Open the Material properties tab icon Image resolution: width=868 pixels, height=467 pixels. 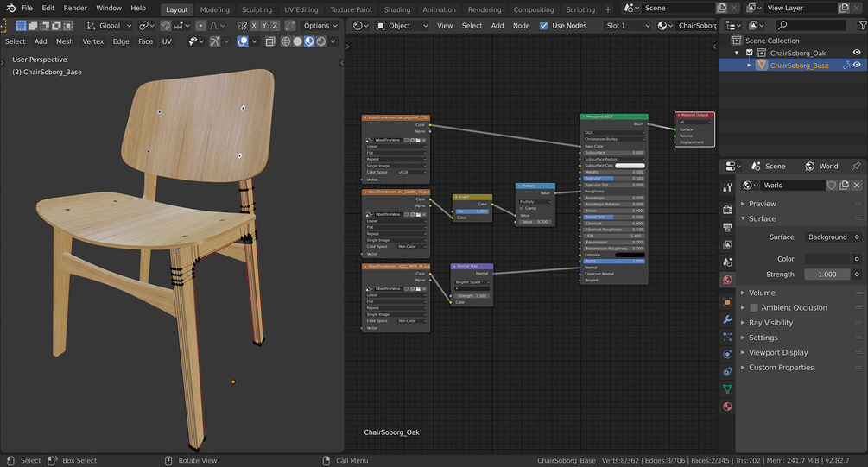pyautogui.click(x=727, y=407)
